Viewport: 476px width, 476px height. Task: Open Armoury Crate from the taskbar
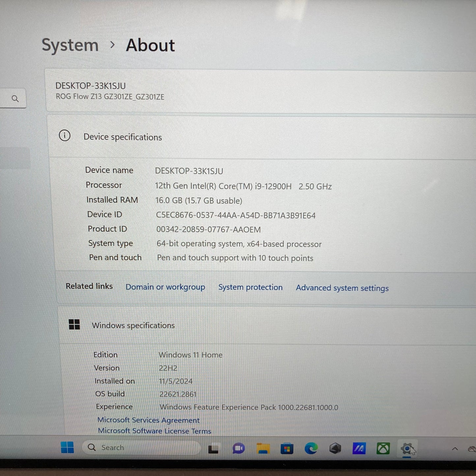pyautogui.click(x=335, y=448)
